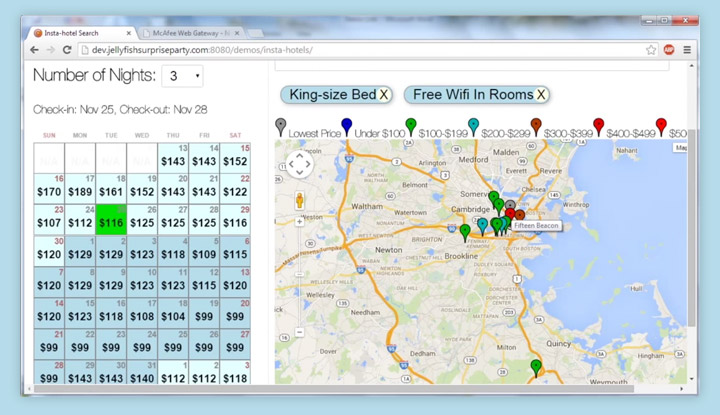This screenshot has width=720, height=415.
Task: Open the Number of Nights dropdown
Action: click(182, 76)
